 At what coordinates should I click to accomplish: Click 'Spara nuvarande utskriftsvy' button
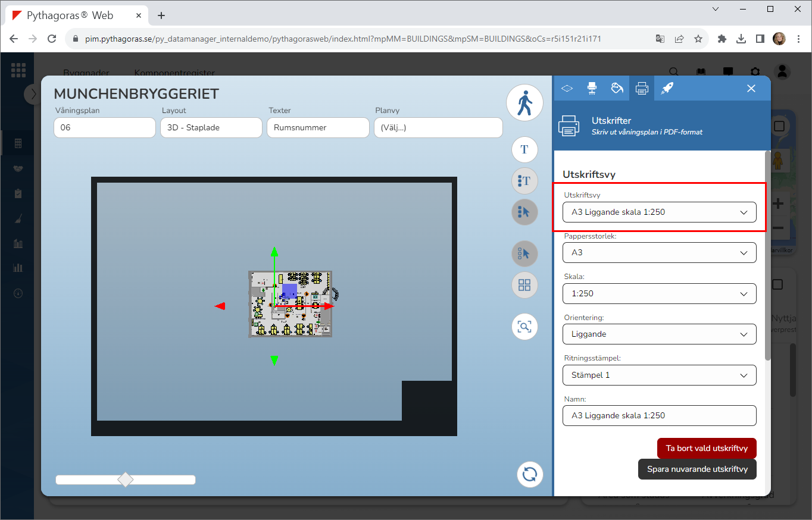(697, 469)
